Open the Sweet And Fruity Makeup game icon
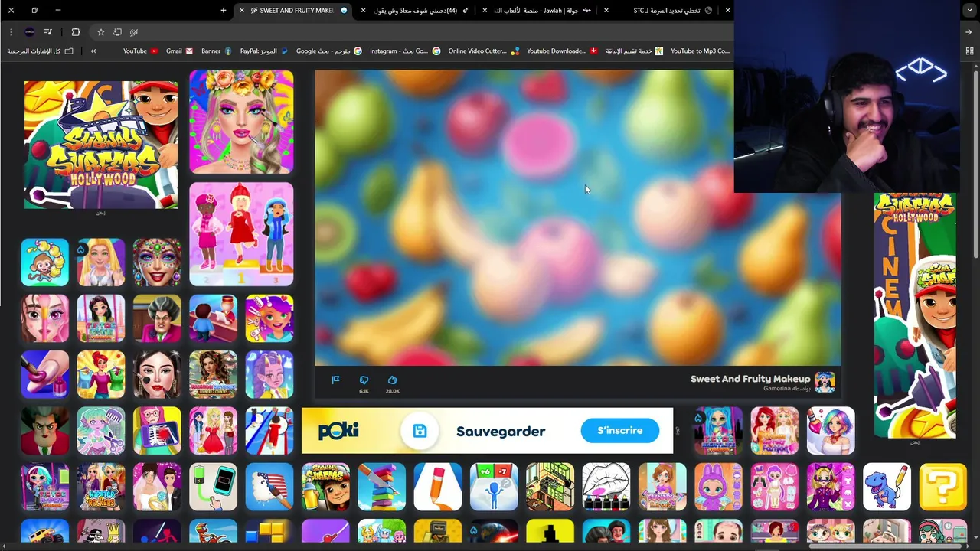The image size is (980, 551). pos(825,382)
